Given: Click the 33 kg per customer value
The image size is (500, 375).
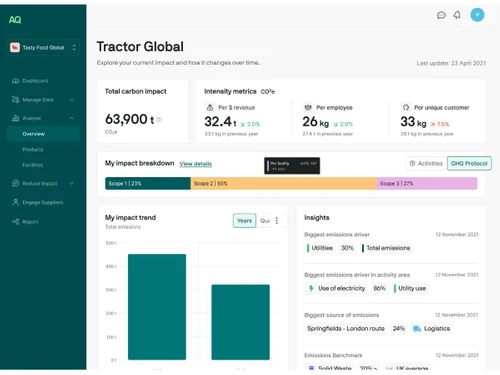Looking at the screenshot, I should point(413,122).
